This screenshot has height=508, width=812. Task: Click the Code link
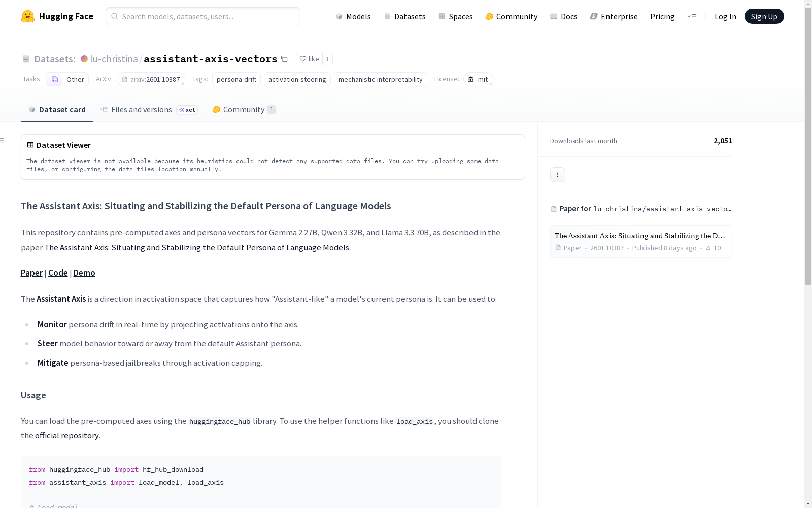pyautogui.click(x=58, y=273)
